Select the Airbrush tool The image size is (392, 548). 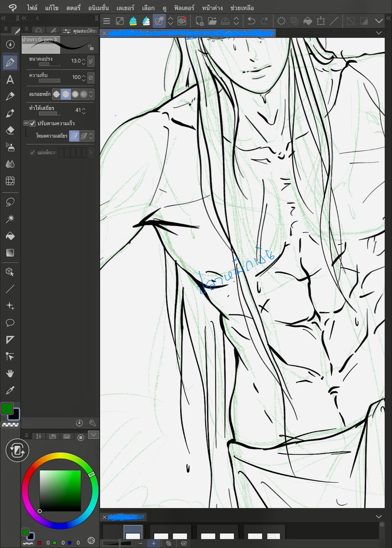tap(10, 147)
